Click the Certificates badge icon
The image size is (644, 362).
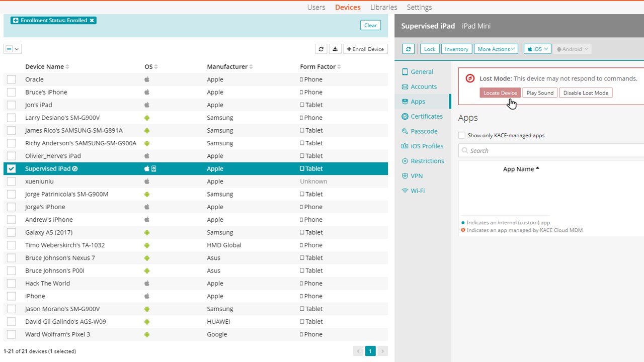pyautogui.click(x=405, y=117)
